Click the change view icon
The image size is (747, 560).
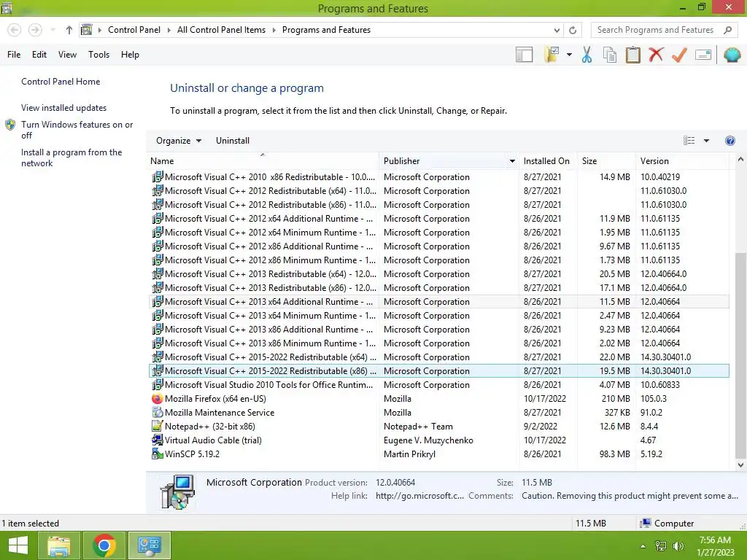(x=689, y=141)
